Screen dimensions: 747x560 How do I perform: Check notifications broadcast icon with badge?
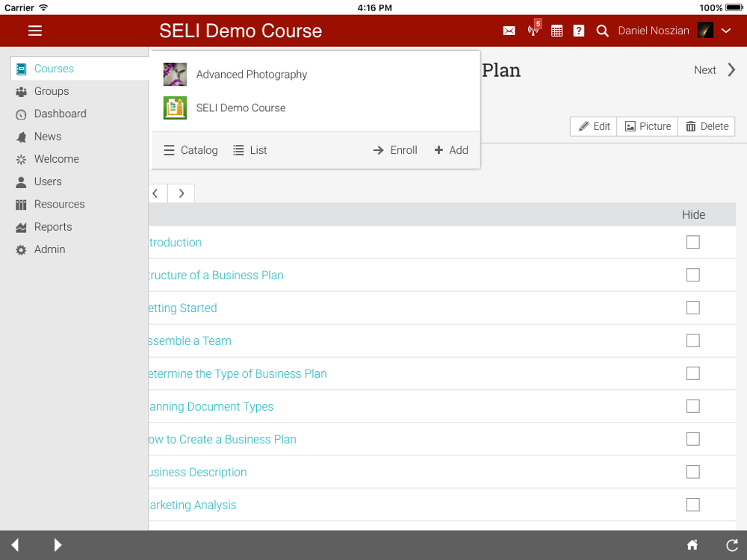point(533,29)
